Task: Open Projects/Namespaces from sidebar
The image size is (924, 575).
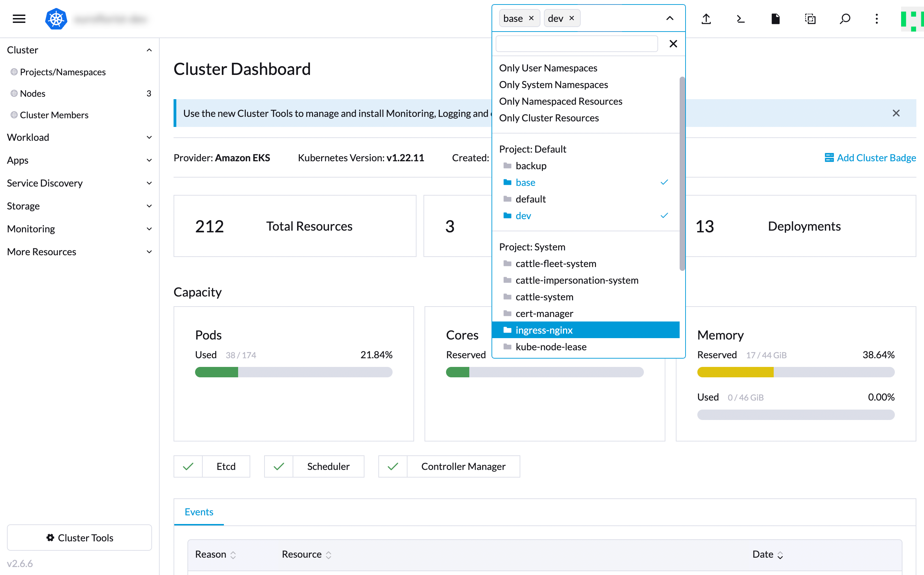Action: point(62,71)
